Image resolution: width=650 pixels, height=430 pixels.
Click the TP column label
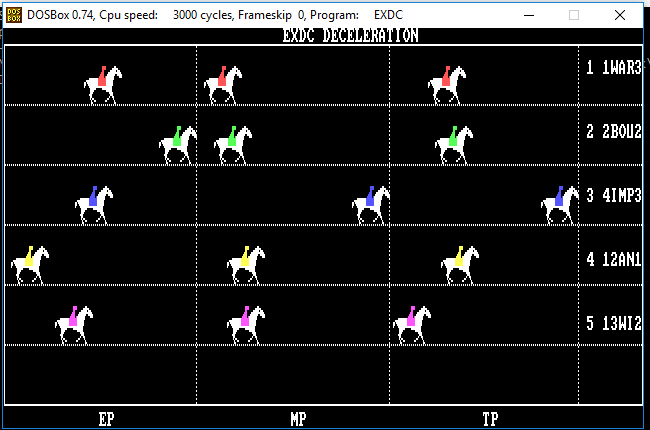click(490, 419)
